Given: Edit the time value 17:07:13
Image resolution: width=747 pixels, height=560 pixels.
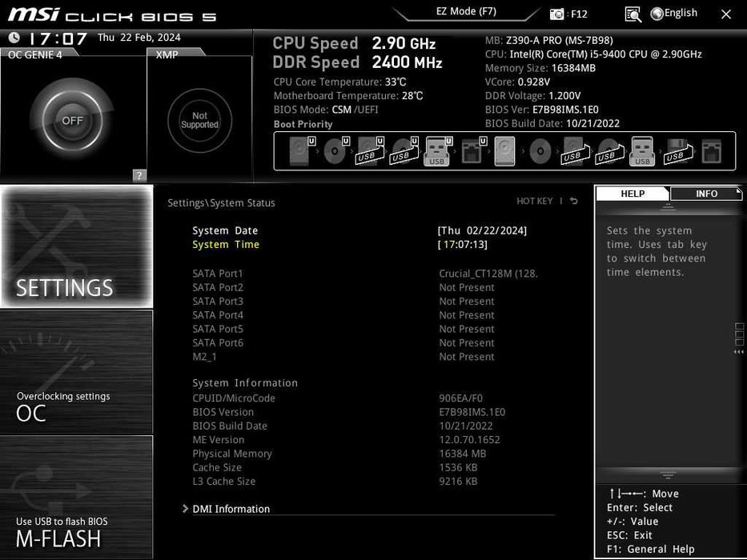Looking at the screenshot, I should [x=463, y=244].
